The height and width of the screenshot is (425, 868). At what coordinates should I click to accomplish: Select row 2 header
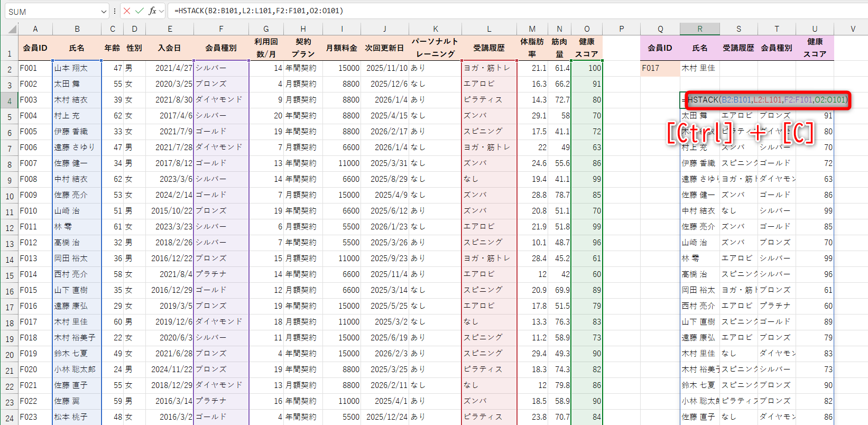pos(9,68)
